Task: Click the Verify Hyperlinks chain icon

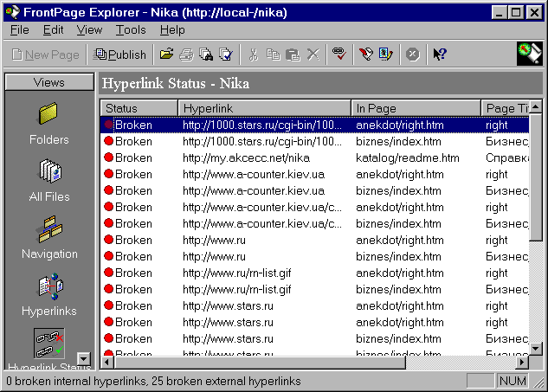Action: point(339,55)
